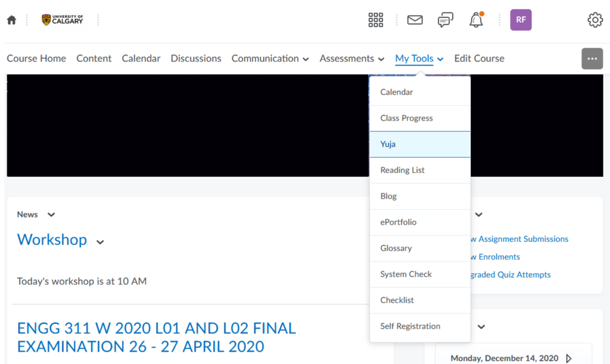Viewport: 610px width, 364px height.
Task: Go to the home page icon
Action: pyautogui.click(x=12, y=20)
